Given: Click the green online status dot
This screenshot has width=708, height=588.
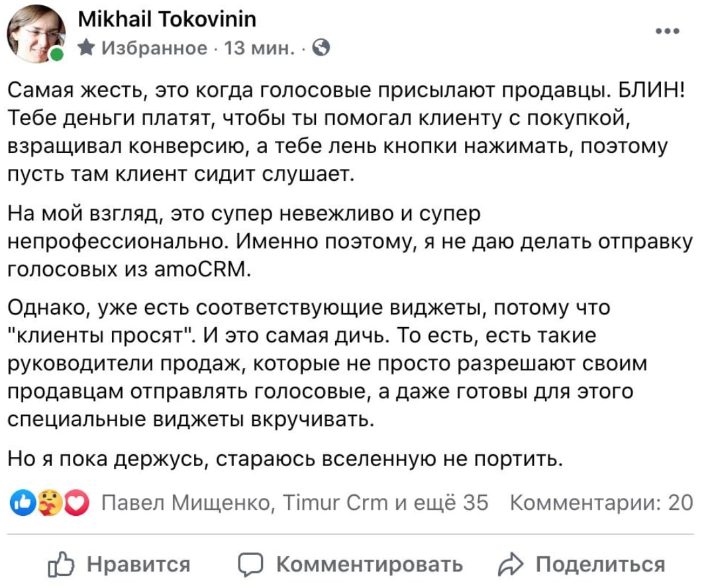Looking at the screenshot, I should point(58,55).
